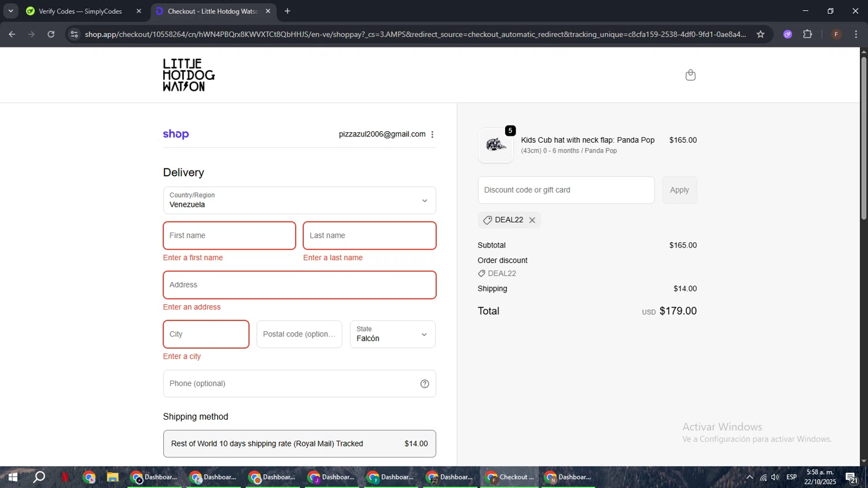868x488 pixels.
Task: Focus the Phone optional field
Action: [299, 384]
